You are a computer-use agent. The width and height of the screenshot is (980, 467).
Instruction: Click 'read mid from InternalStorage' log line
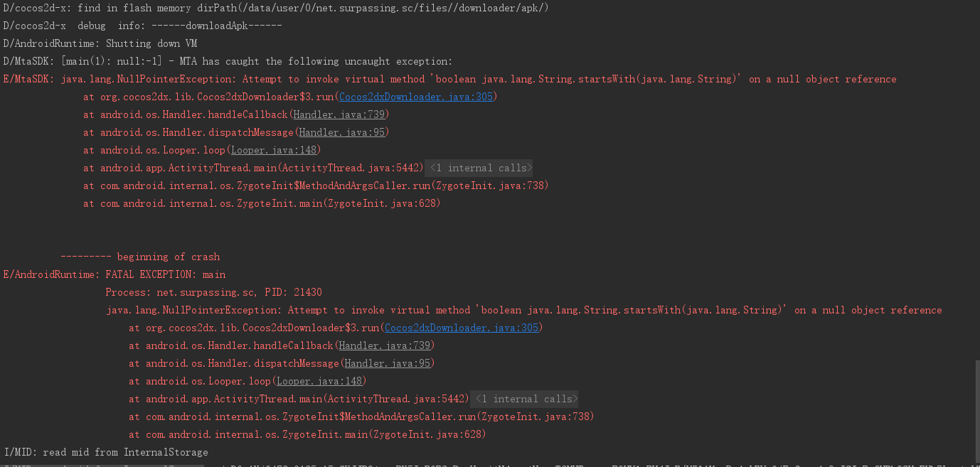107,452
